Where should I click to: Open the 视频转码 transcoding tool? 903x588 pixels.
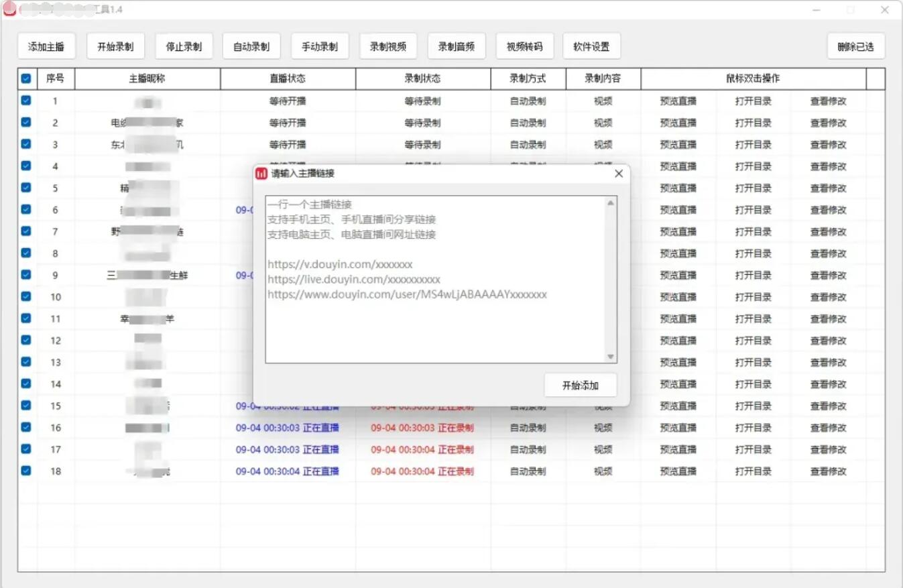click(x=525, y=46)
